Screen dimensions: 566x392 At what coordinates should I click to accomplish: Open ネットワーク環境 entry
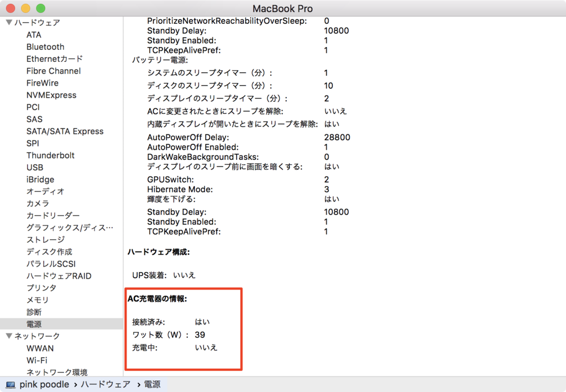(x=57, y=372)
